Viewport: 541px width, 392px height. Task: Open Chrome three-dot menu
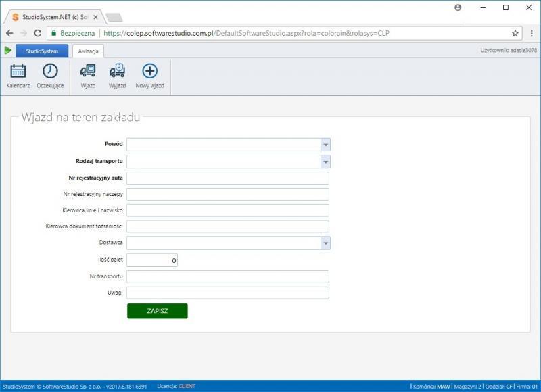coord(532,33)
